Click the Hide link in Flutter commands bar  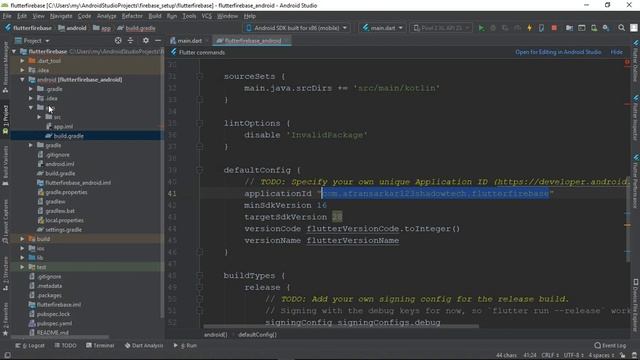[x=616, y=52]
